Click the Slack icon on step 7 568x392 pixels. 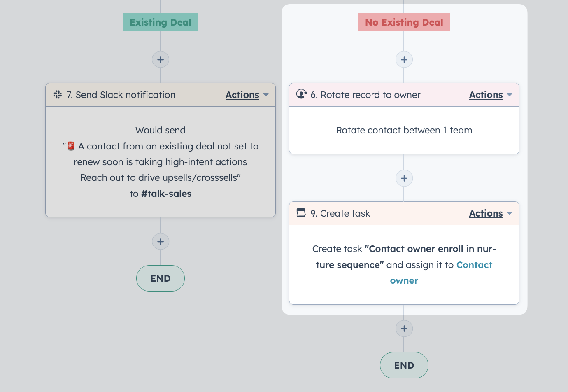58,95
